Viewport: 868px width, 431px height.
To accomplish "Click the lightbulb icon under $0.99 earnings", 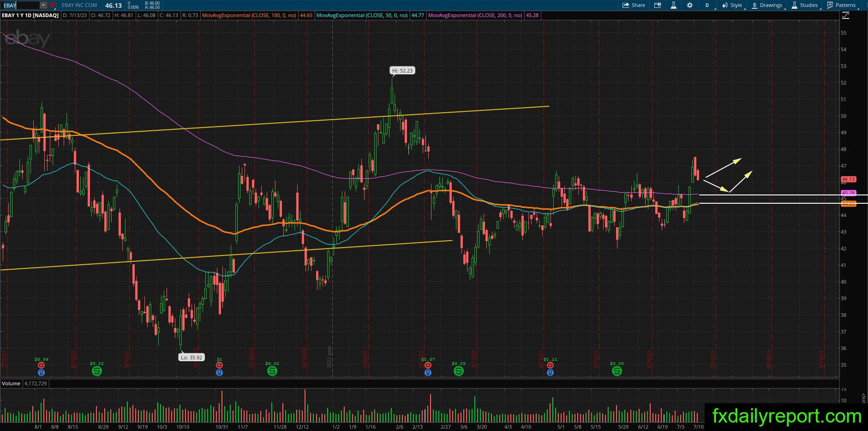I will 41,372.
